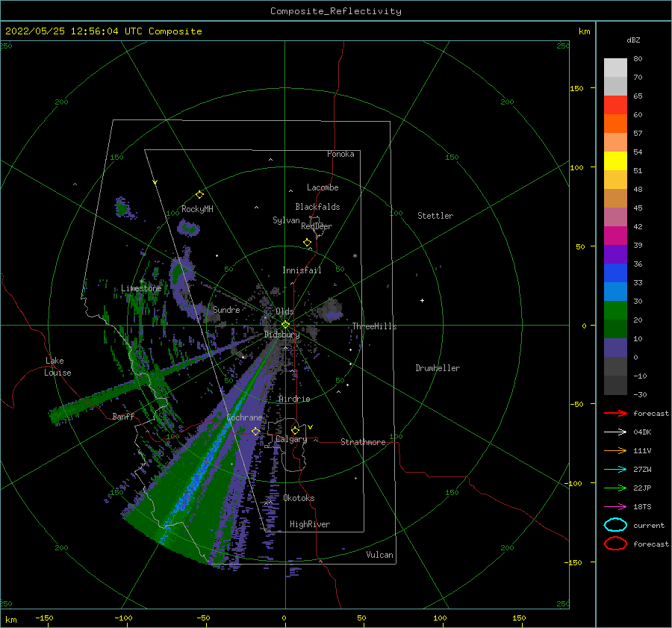Viewport: 672px width, 628px height.
Task: Click the Vulcan town label
Action: (x=379, y=555)
